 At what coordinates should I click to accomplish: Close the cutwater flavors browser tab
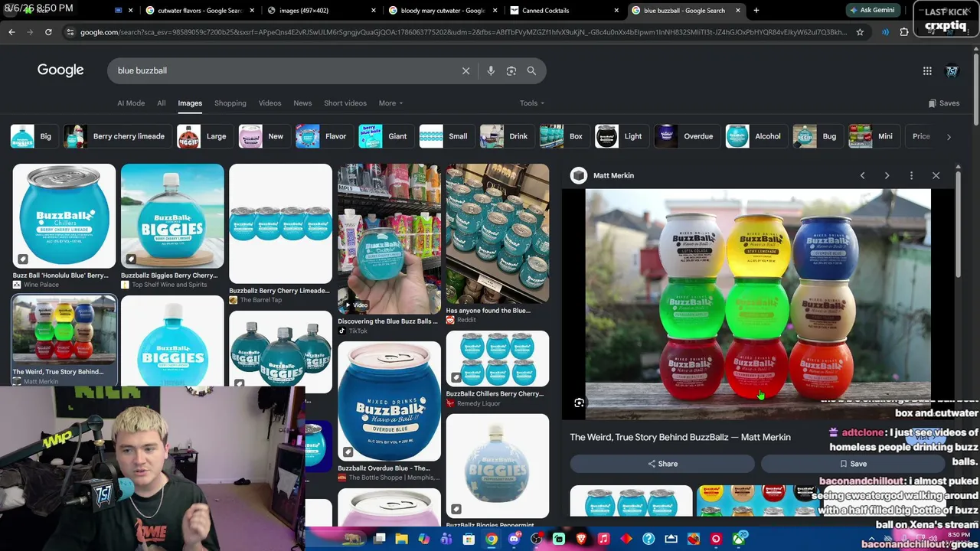click(x=252, y=11)
